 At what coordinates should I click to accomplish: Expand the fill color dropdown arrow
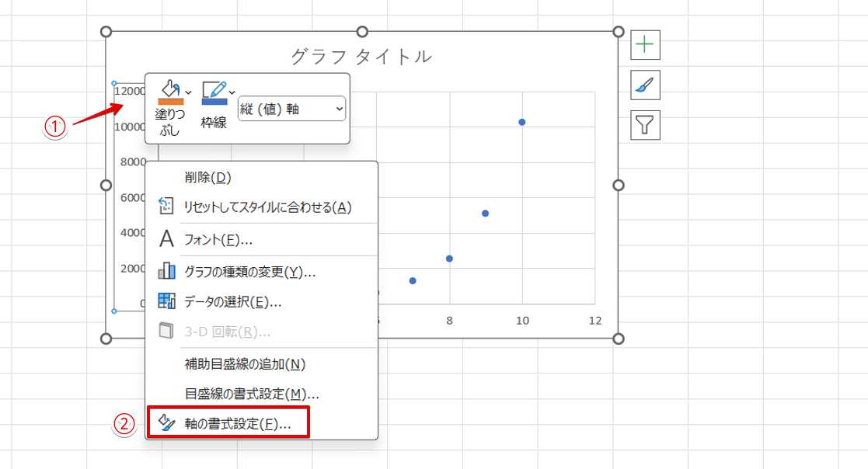[187, 92]
